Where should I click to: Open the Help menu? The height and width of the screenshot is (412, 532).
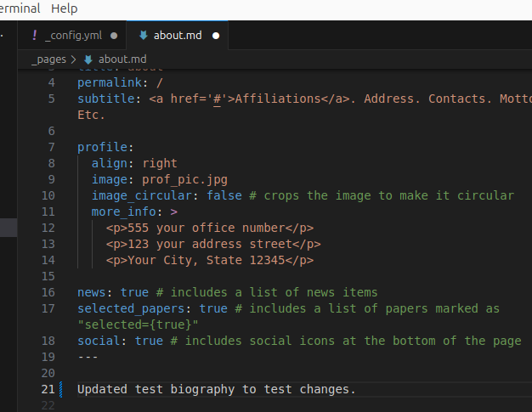(64, 8)
